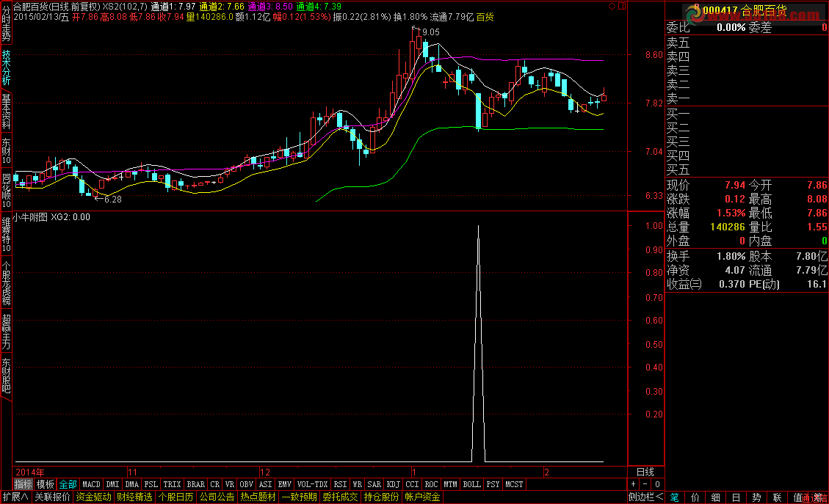Image resolution: width=829 pixels, height=504 pixels.
Task: Open the 分时走势 side tab
Action: (x=6, y=23)
